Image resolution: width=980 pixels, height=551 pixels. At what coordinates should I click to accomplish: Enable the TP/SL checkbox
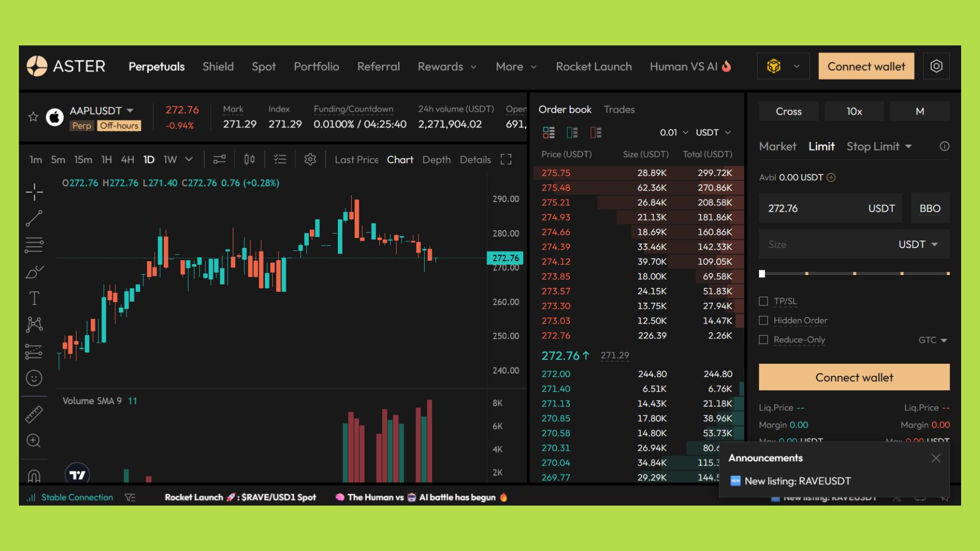(764, 301)
